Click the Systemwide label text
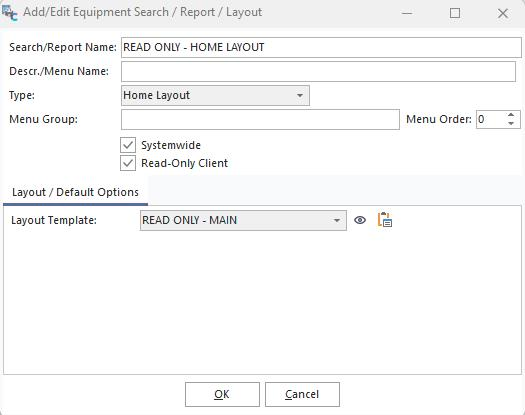This screenshot has height=415, width=525. 171,145
